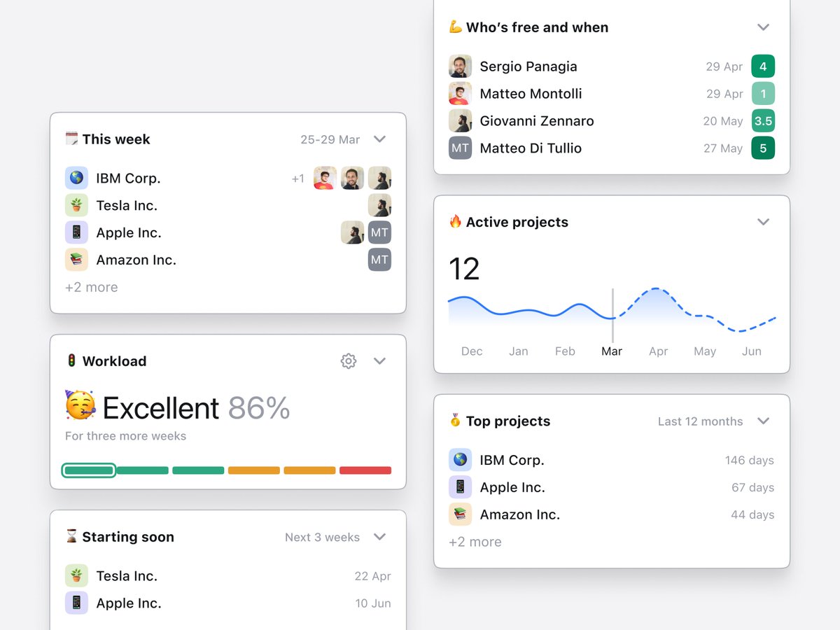Click the fire icon on Active projects
Screen dimensions: 840x630
[x=456, y=222]
